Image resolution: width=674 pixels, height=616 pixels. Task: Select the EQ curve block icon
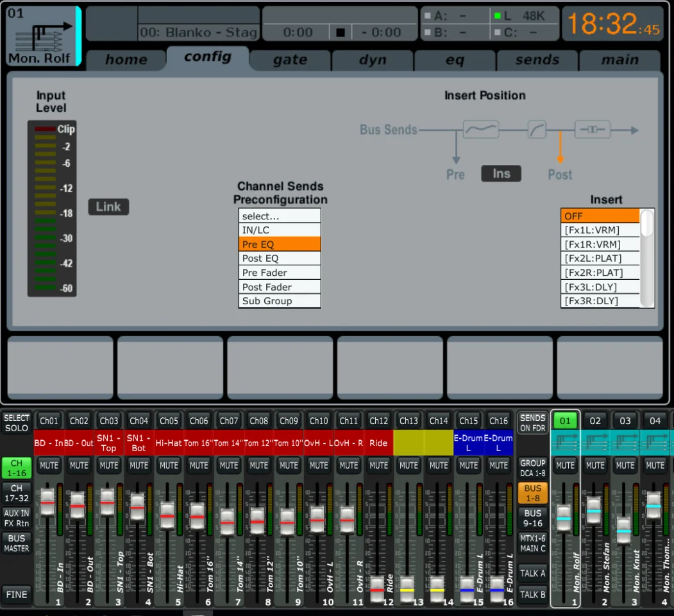pyautogui.click(x=480, y=130)
